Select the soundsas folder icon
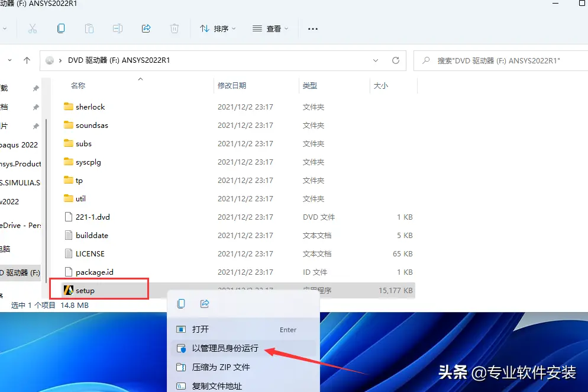Image resolution: width=588 pixels, height=392 pixels. [68, 125]
